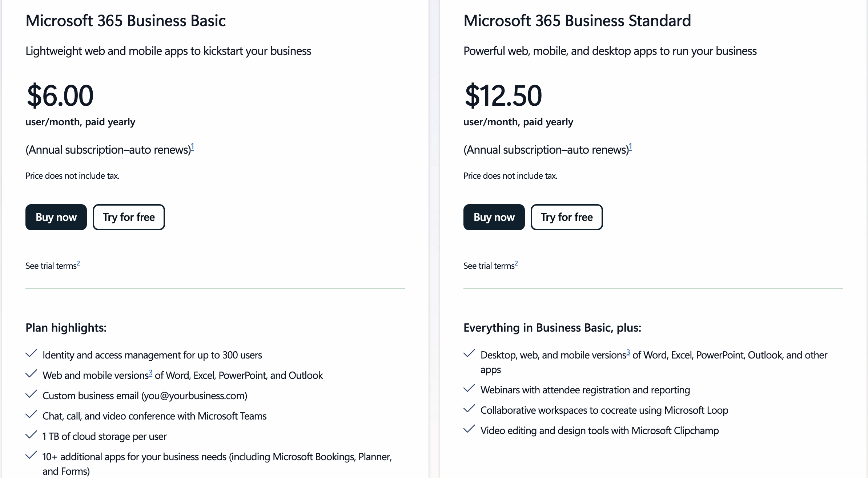Screen dimensions: 868x478
Task: Open footnote 3 in Web and mobile versions
Action: pyautogui.click(x=150, y=373)
